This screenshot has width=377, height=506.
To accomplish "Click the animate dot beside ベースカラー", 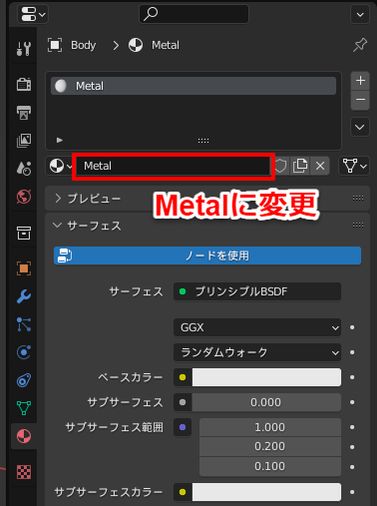I will [352, 377].
